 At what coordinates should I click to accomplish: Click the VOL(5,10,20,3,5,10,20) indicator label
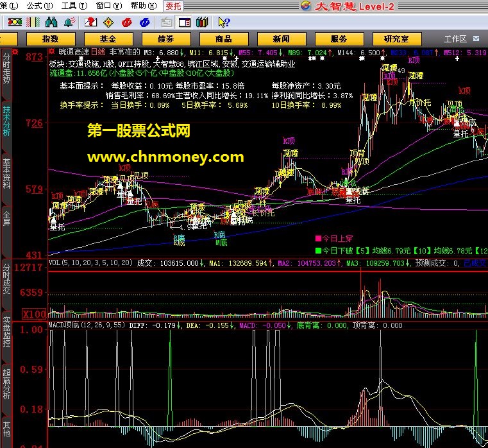(90, 263)
